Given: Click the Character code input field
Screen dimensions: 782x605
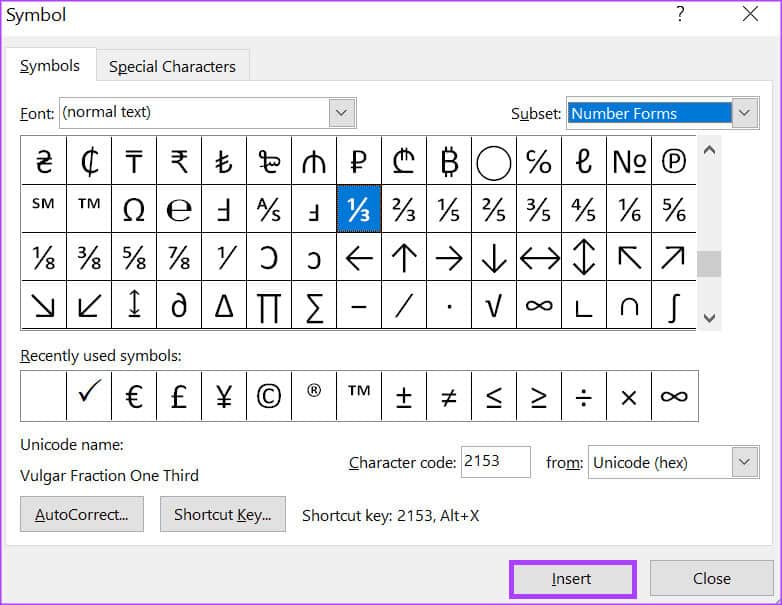Looking at the screenshot, I should 496,462.
